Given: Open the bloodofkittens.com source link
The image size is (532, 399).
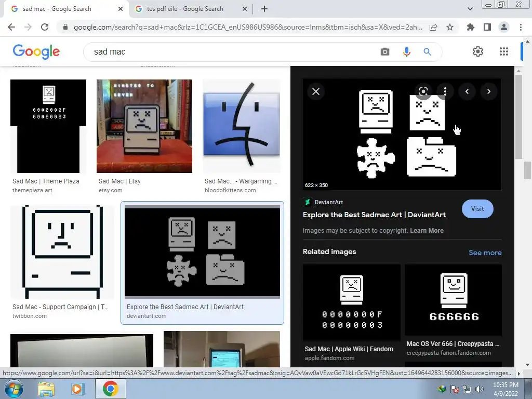Looking at the screenshot, I should [230, 190].
